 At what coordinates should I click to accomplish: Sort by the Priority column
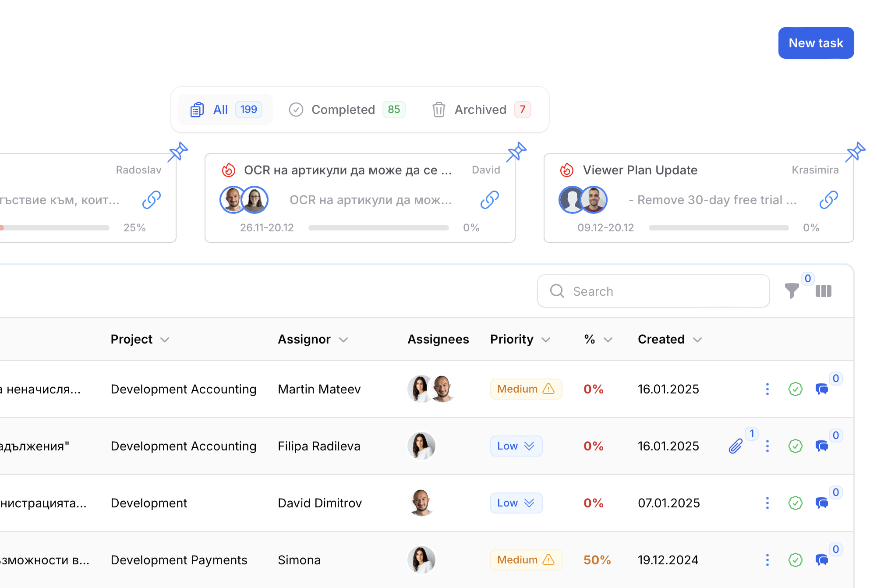tap(520, 339)
